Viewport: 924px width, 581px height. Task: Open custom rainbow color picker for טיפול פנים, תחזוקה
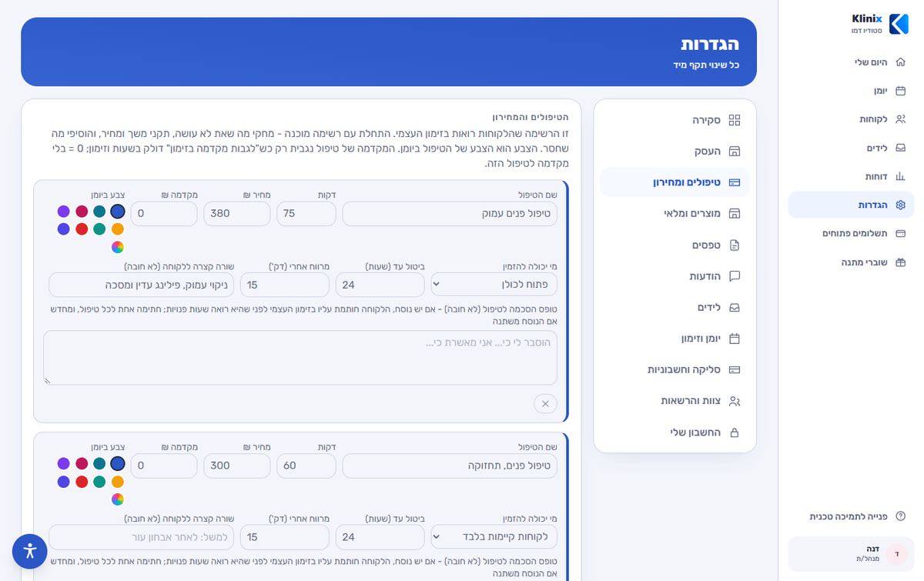point(118,499)
